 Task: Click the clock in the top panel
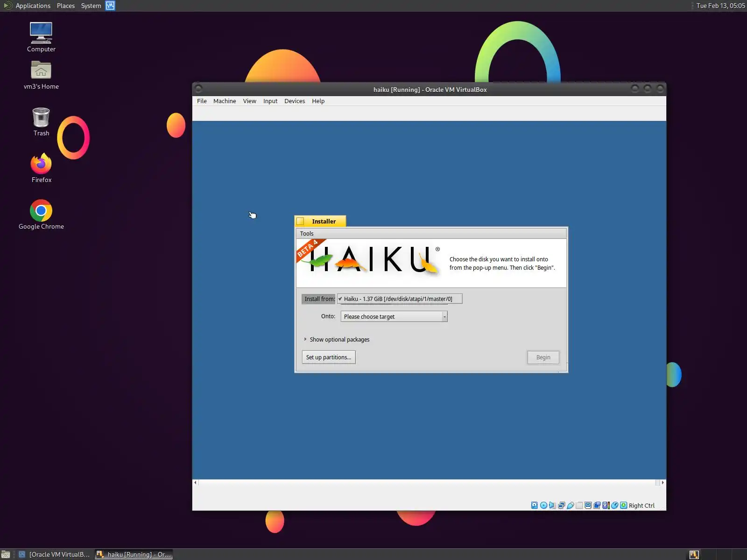pos(720,6)
